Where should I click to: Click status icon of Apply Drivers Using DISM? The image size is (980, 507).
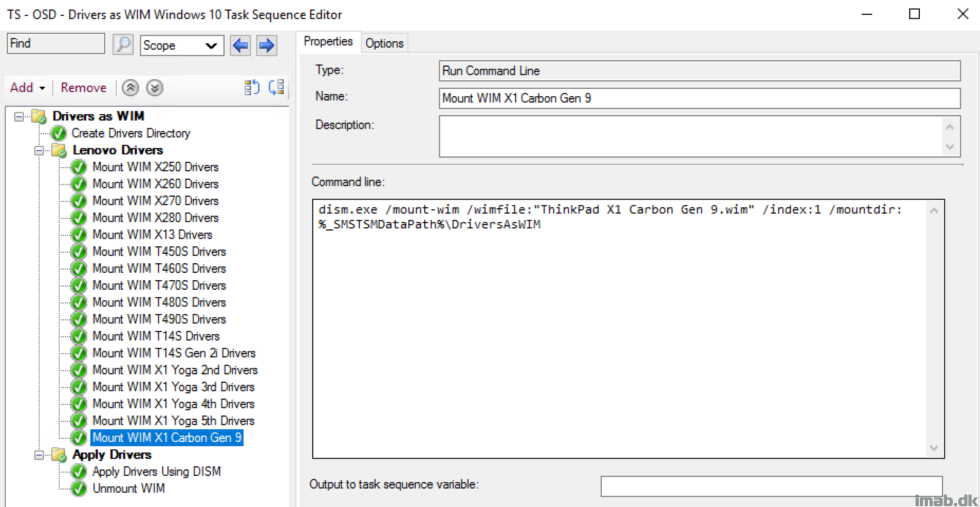(x=79, y=472)
